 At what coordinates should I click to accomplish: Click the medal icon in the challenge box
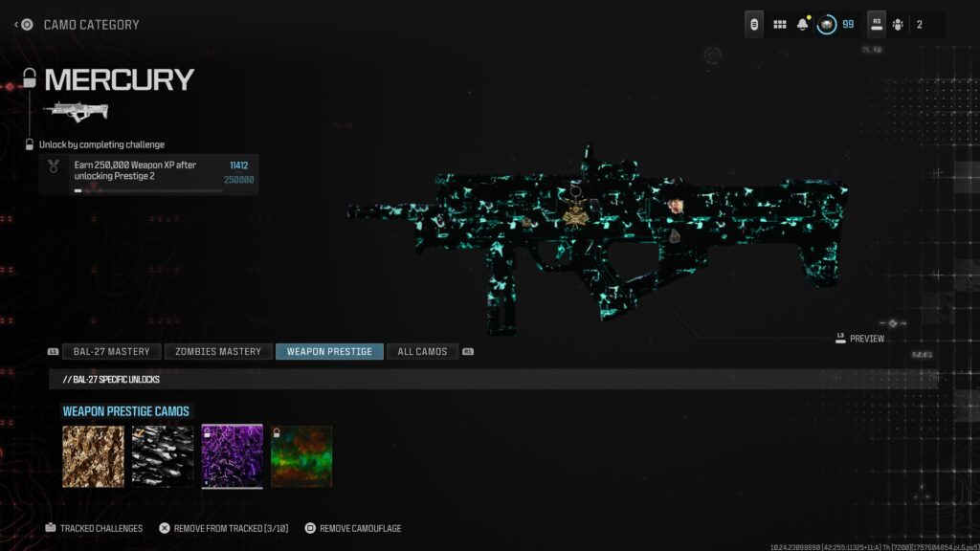pyautogui.click(x=54, y=166)
